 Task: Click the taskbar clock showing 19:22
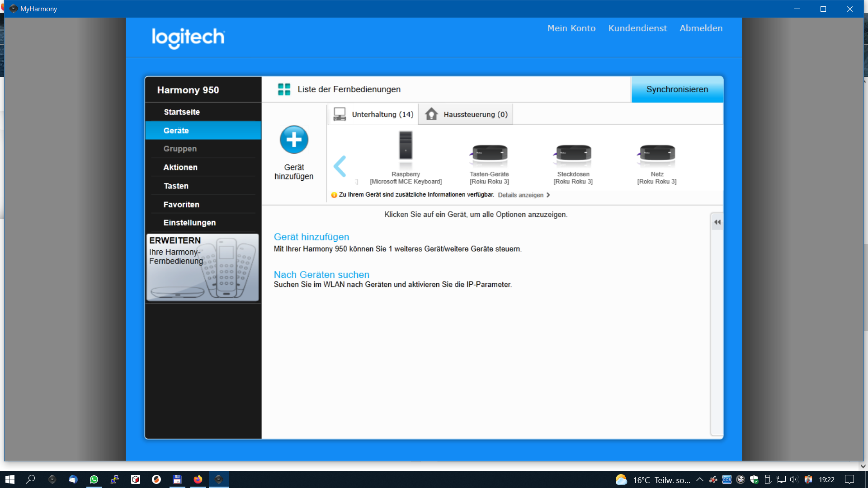(x=826, y=480)
